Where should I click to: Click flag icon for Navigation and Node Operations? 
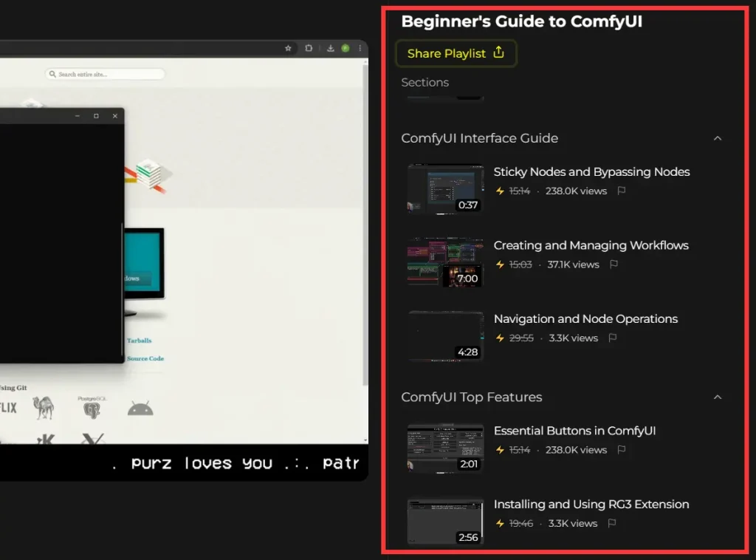click(612, 338)
